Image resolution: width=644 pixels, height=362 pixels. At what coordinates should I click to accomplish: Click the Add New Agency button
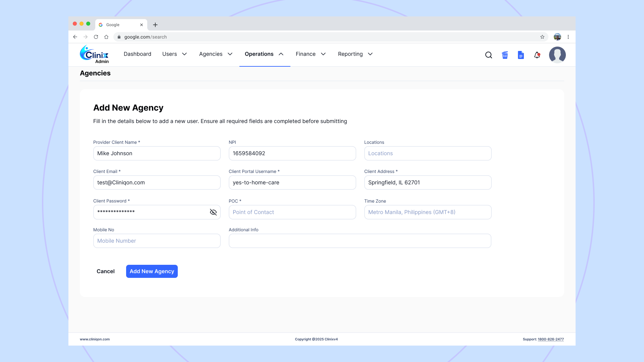pyautogui.click(x=152, y=271)
